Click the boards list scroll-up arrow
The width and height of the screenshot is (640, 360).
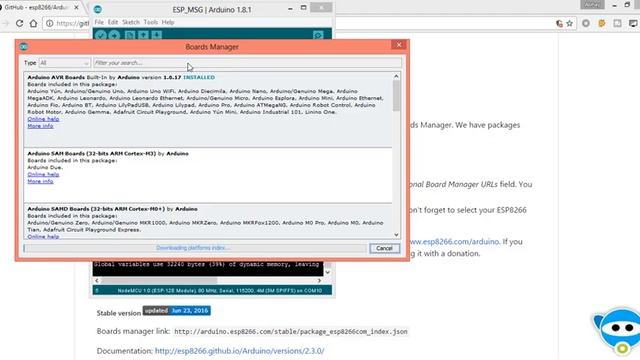pos(396,76)
